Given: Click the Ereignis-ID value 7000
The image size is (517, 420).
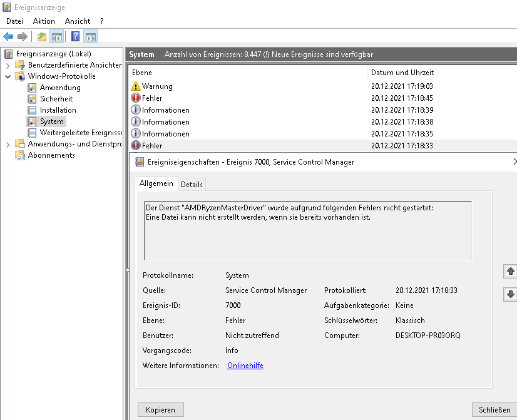Looking at the screenshot, I should (233, 305).
